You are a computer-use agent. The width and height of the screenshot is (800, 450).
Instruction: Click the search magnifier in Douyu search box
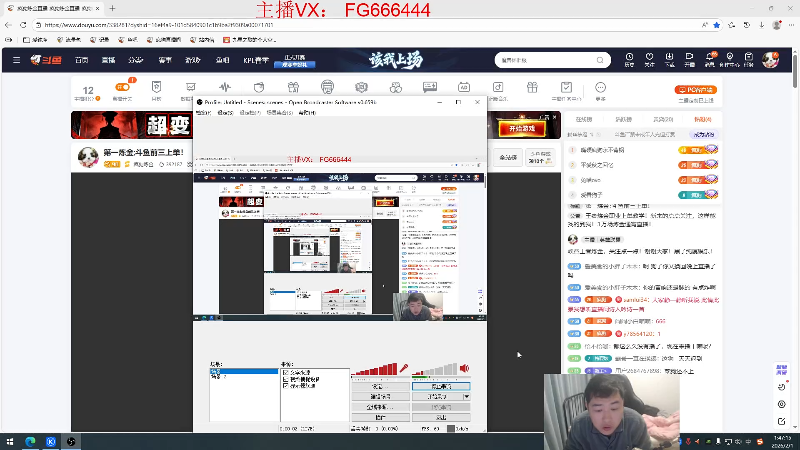(x=600, y=60)
